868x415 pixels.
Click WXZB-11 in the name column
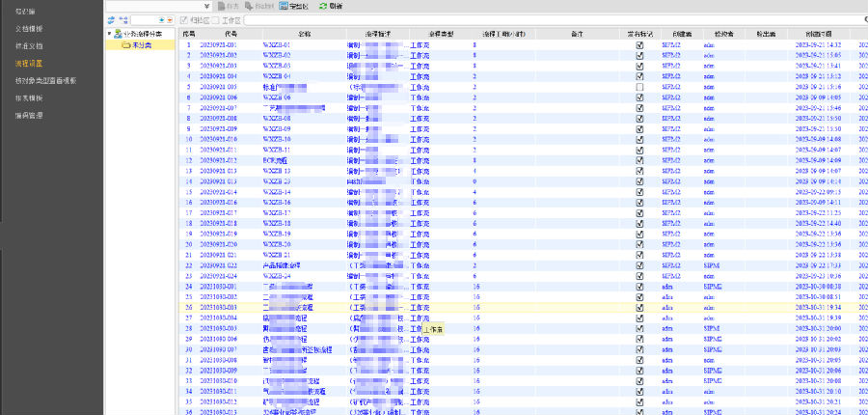277,150
